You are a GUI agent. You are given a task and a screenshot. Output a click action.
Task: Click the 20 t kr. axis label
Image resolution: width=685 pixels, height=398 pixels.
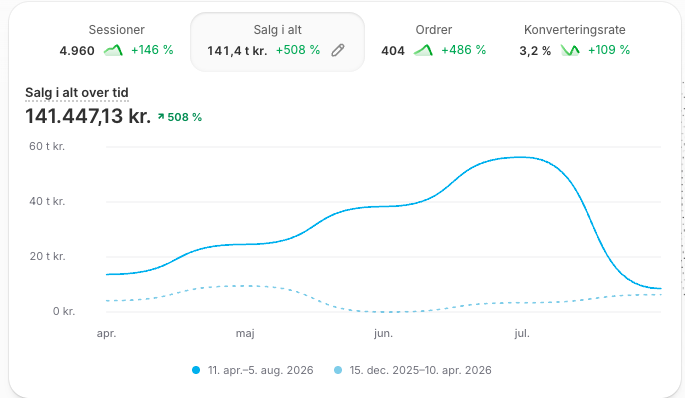pyautogui.click(x=47, y=256)
